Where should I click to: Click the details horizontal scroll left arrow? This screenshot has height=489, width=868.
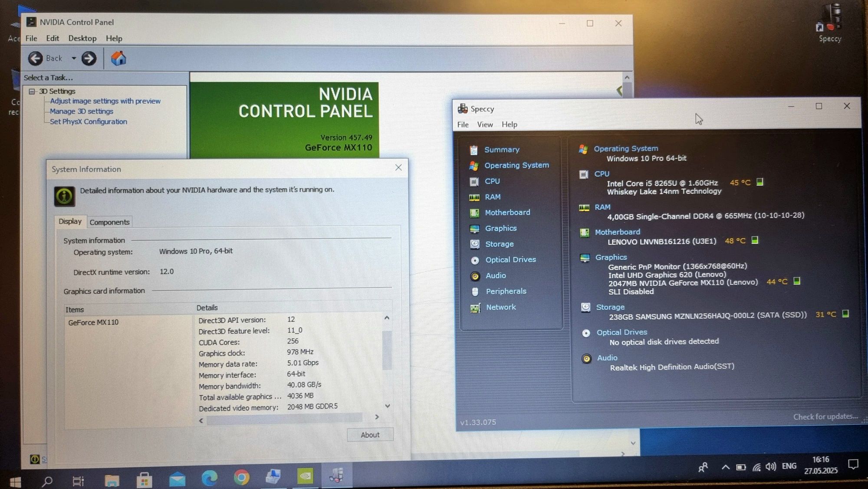click(x=201, y=420)
